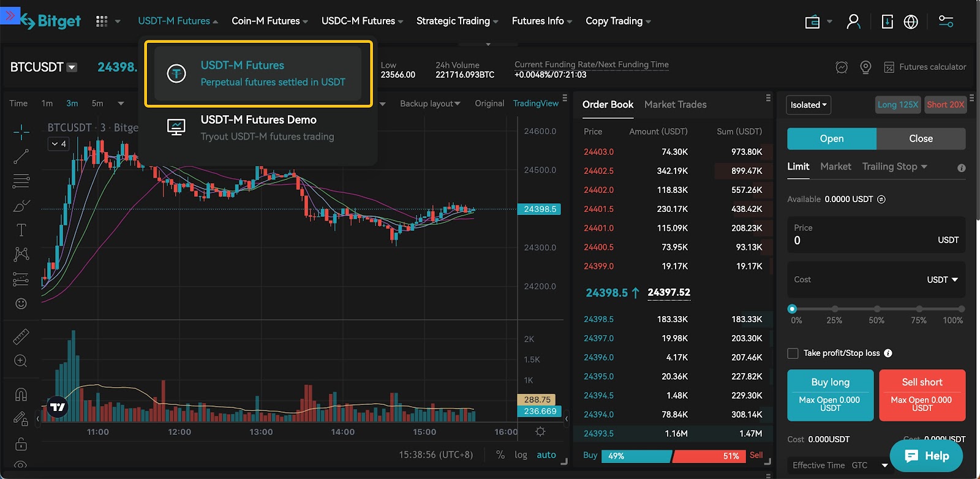Screen dimensions: 980x479
Task: Open the Backup layout dropdown
Action: (430, 104)
